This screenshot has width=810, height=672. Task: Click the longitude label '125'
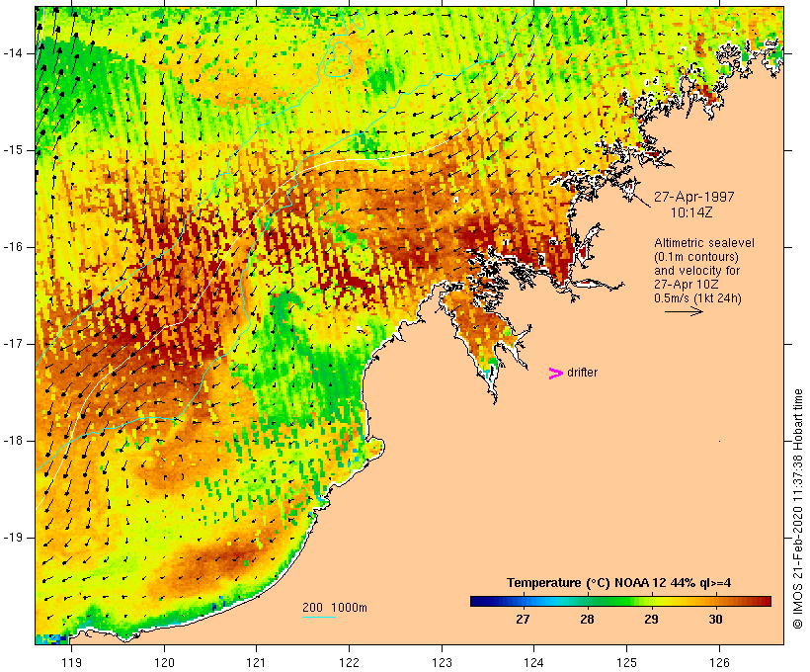[627, 662]
